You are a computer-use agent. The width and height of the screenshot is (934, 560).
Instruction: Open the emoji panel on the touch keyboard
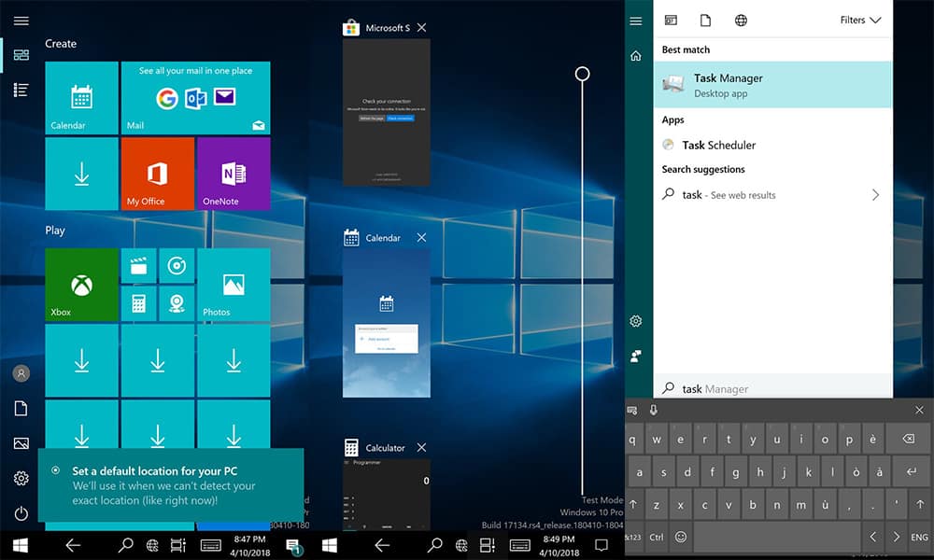681,537
